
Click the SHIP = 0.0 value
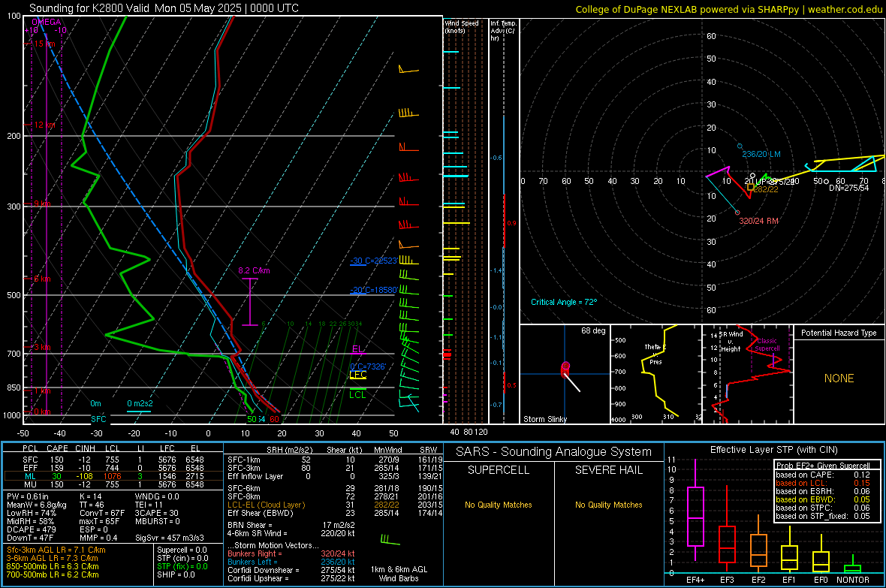point(176,575)
